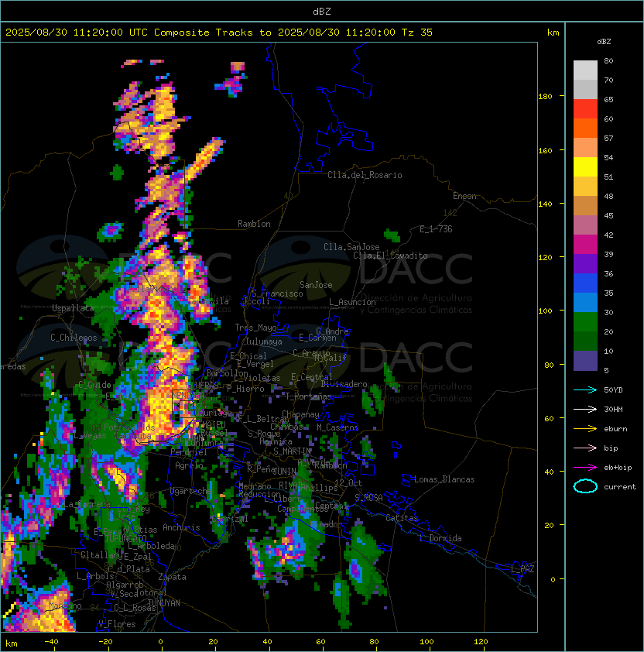Click the cyan 50YD arrow icon
Image resolution: width=644 pixels, height=652 pixels.
pyautogui.click(x=585, y=390)
